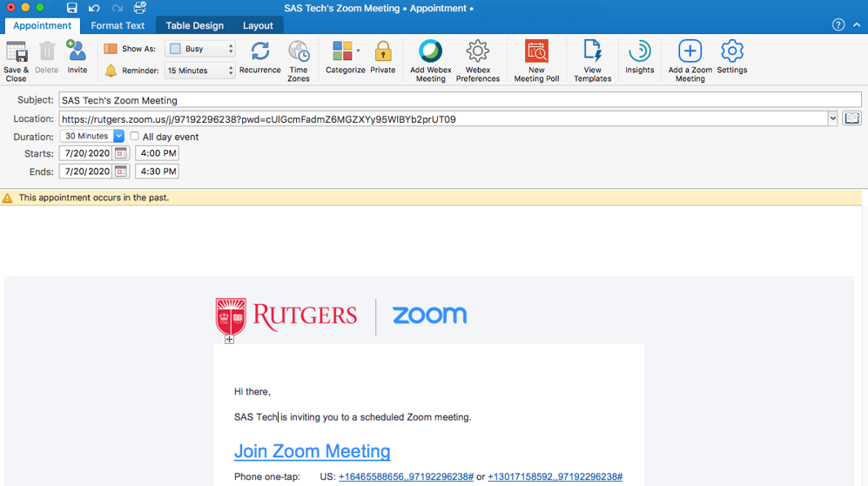The width and height of the screenshot is (868, 486).
Task: Open help question mark icon
Action: click(838, 25)
